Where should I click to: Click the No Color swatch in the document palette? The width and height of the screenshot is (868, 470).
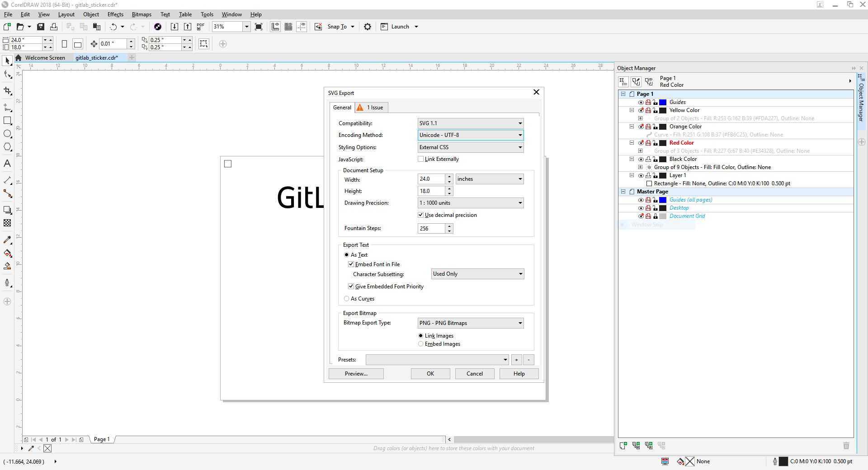point(47,448)
